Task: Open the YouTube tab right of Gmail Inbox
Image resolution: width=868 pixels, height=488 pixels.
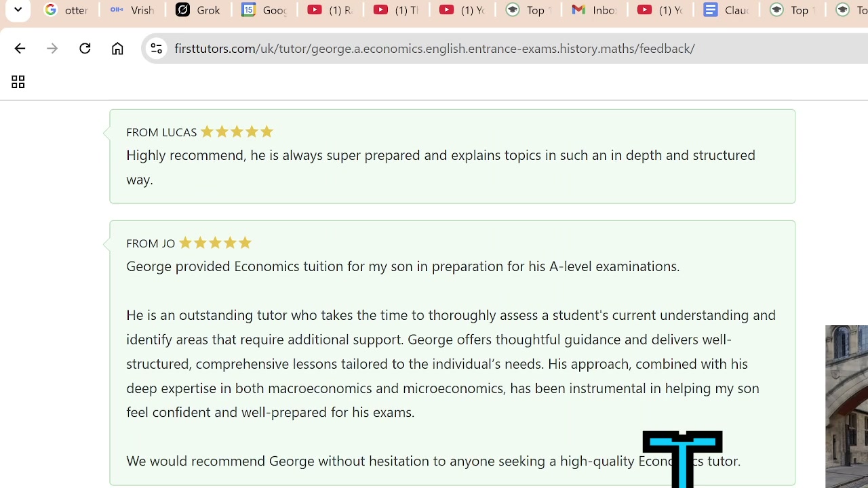Action: pyautogui.click(x=660, y=10)
